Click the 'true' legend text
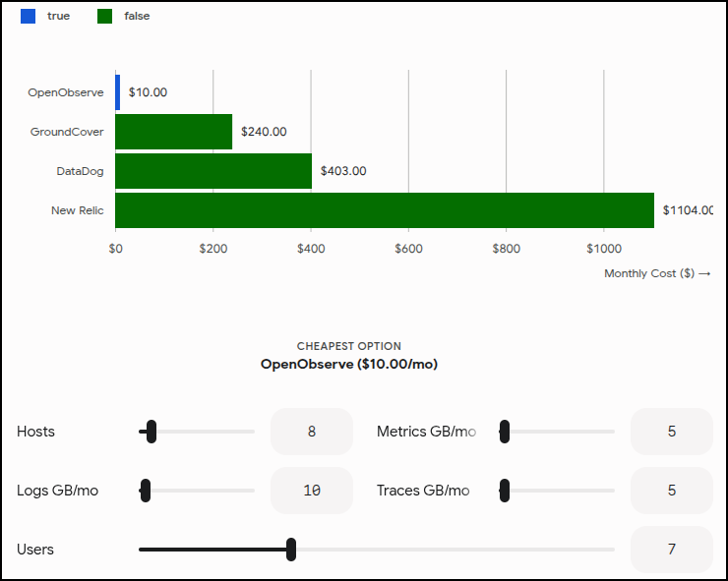Screen dimensions: 728x581 (x=58, y=16)
